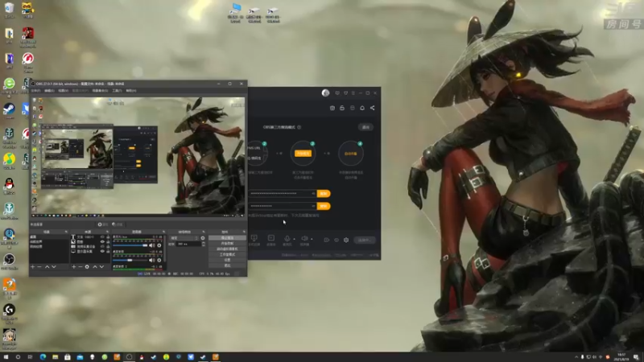Move selected scene down in OBS

(54, 267)
